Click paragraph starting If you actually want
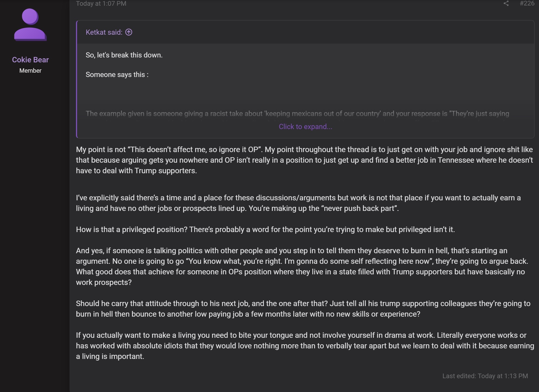Viewport: 539px width, 392px height. (305, 346)
